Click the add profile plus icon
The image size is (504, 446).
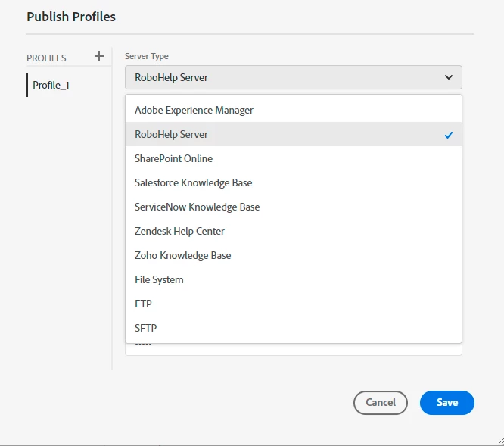(x=98, y=57)
